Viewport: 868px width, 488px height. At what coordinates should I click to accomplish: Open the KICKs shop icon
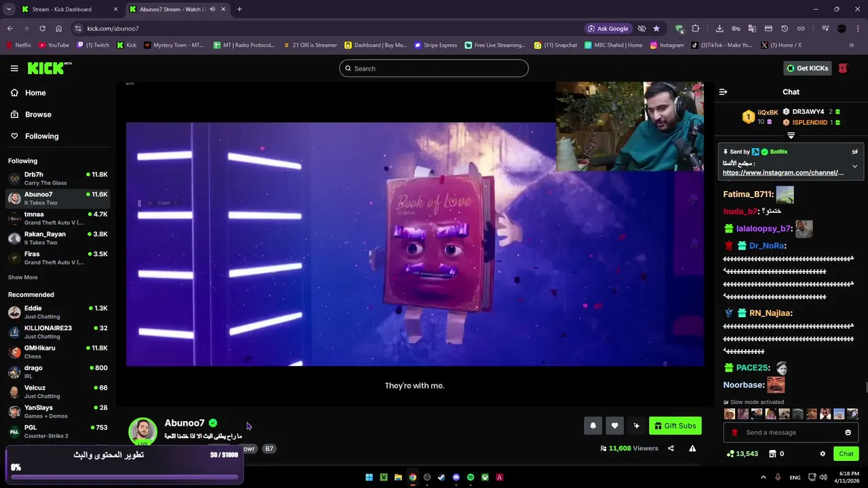point(772,453)
